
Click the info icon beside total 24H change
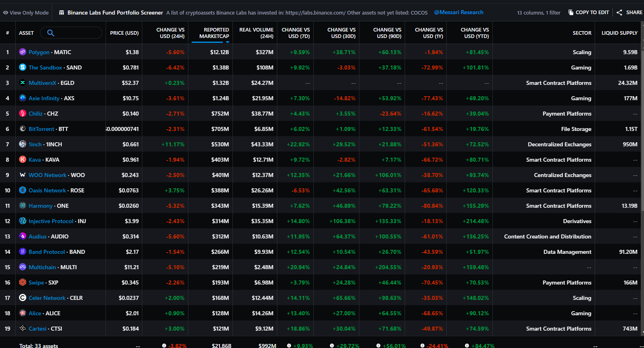pos(164,346)
